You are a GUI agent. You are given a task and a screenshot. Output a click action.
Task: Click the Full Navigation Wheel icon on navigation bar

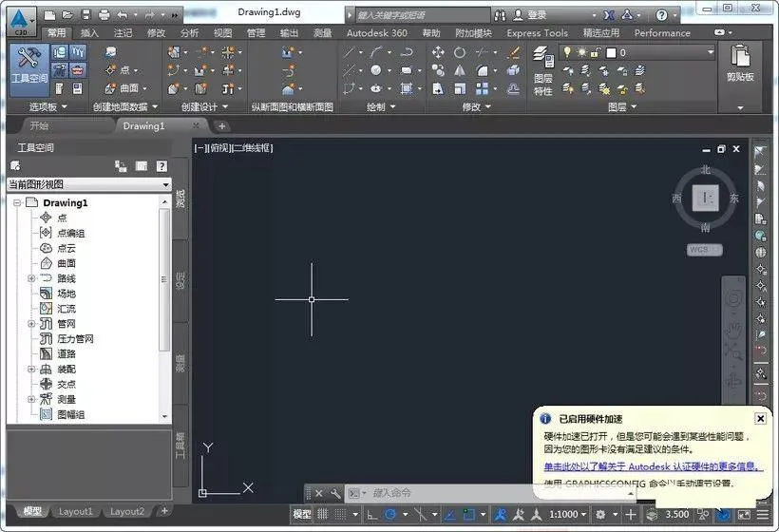click(x=733, y=298)
